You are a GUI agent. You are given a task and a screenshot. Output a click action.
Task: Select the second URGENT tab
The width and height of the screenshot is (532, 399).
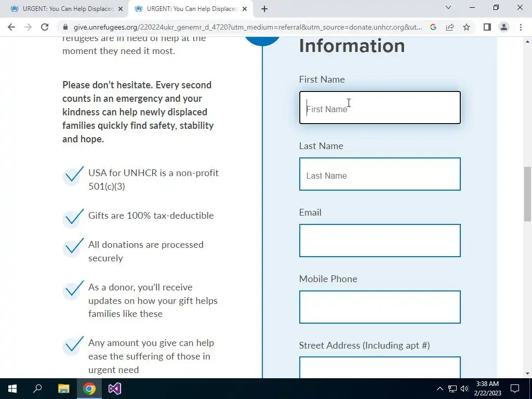pos(191,9)
